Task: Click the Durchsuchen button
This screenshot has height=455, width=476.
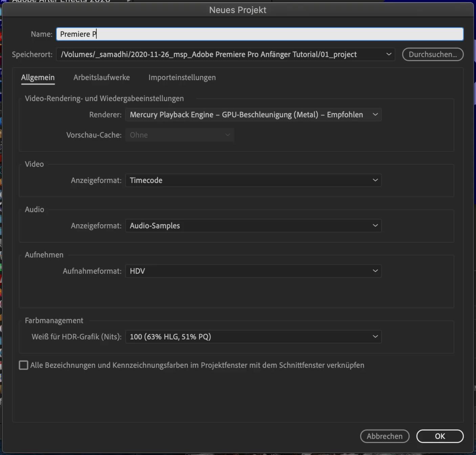Action: point(432,54)
